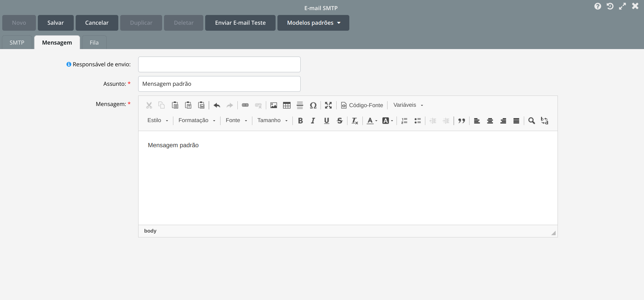
Task: Expand the Modelos padrões menu
Action: click(313, 23)
